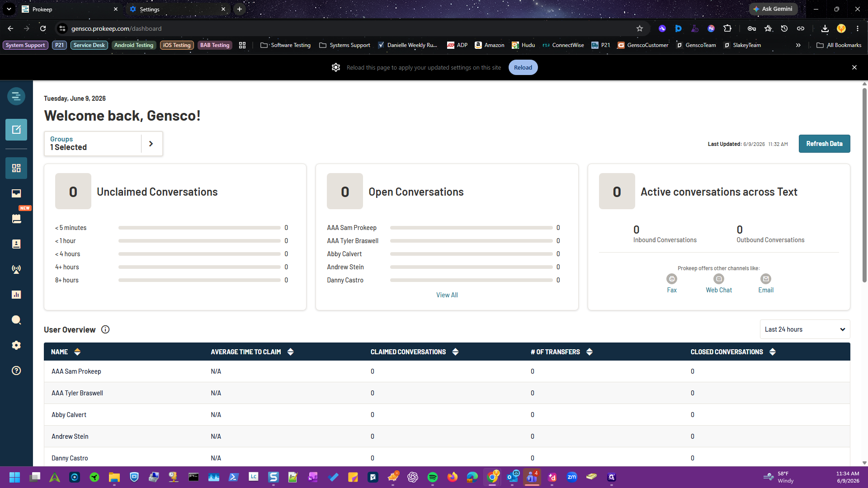Click the weather widget showing 58°F Windy
The height and width of the screenshot is (488, 868).
point(778,477)
